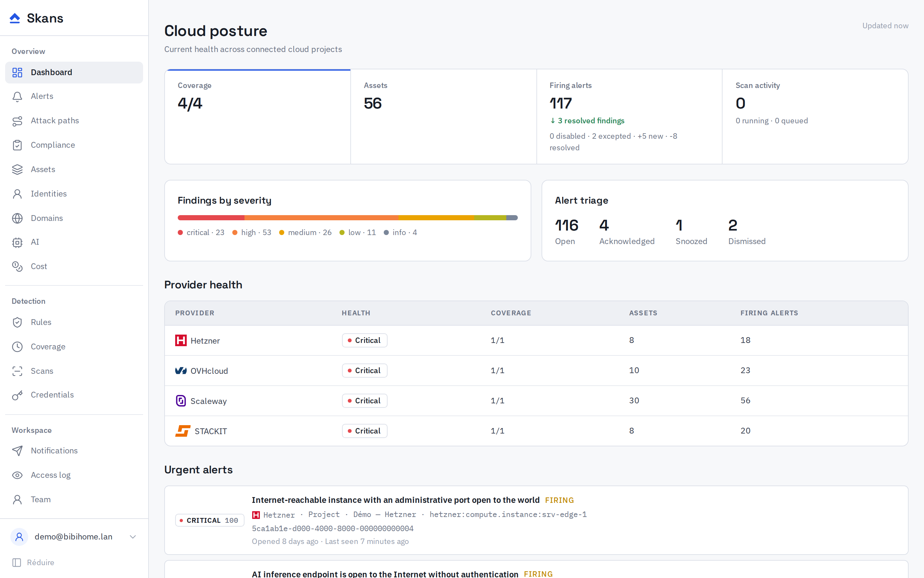
Task: Click the Scans frame icon
Action: coord(17,371)
